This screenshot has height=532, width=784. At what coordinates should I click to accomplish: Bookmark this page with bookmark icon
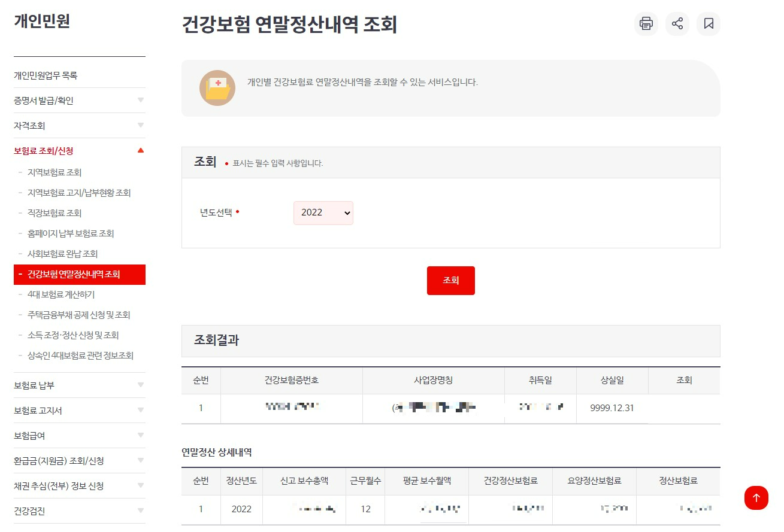[x=709, y=24]
